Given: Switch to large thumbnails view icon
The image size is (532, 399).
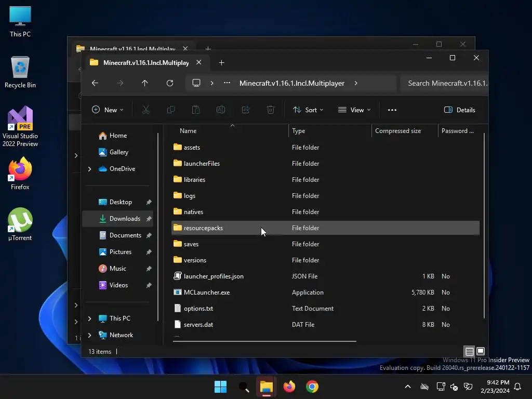Looking at the screenshot, I should click(x=481, y=351).
